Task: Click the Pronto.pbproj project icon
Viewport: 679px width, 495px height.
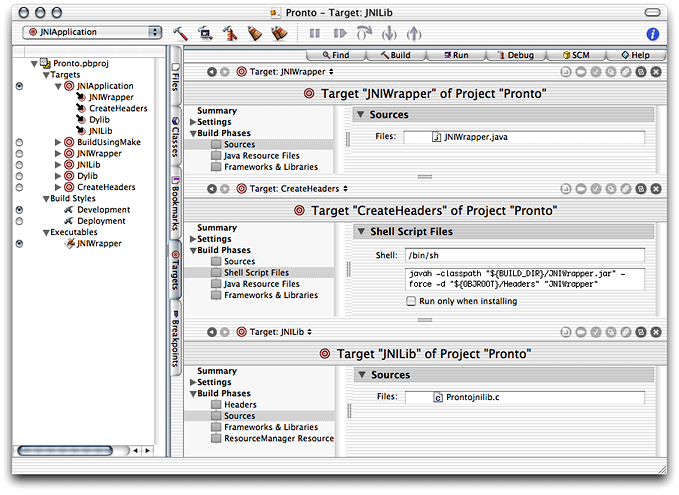Action: (x=45, y=63)
